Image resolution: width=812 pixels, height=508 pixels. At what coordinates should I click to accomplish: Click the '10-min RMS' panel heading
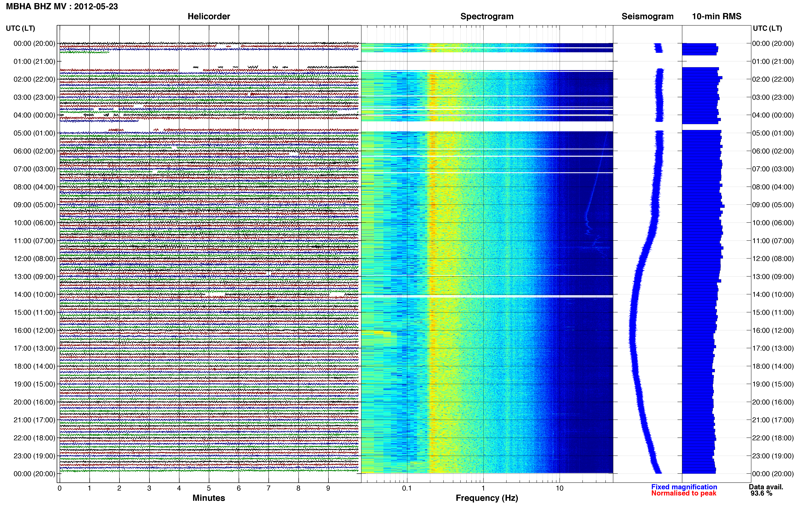click(717, 16)
